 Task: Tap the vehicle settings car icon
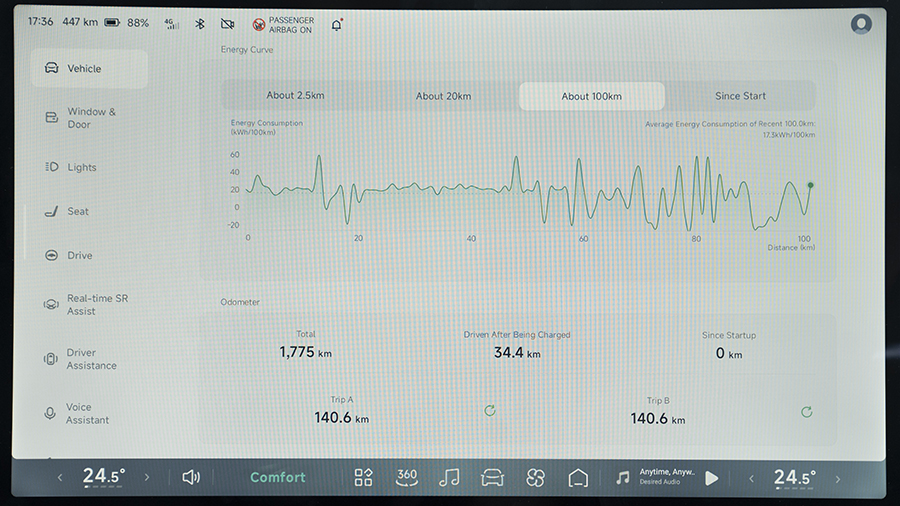[x=492, y=477]
